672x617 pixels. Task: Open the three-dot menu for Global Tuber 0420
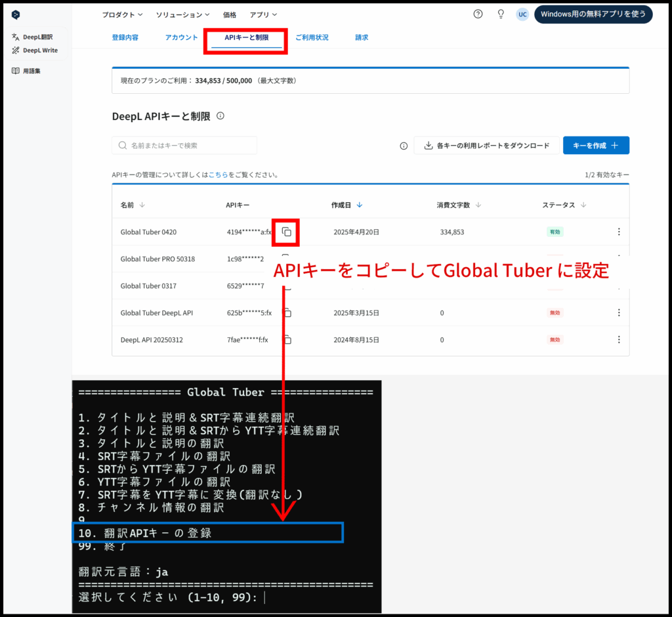click(x=619, y=232)
